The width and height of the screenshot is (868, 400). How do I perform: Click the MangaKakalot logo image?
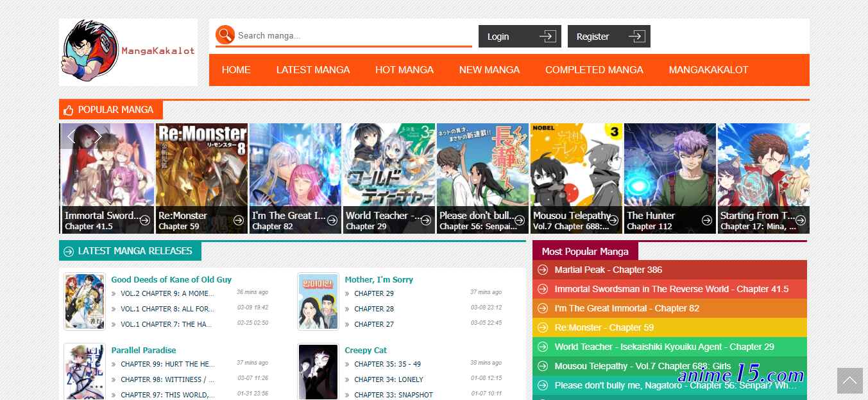128,52
